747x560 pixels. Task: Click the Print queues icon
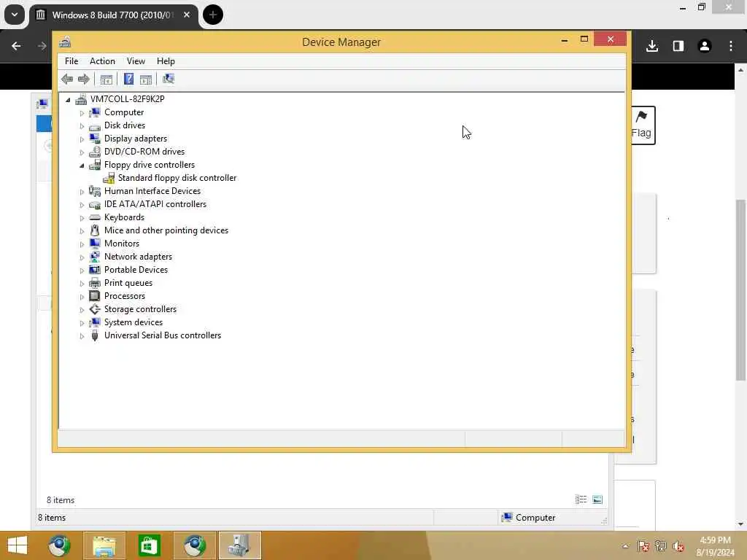[x=95, y=283]
